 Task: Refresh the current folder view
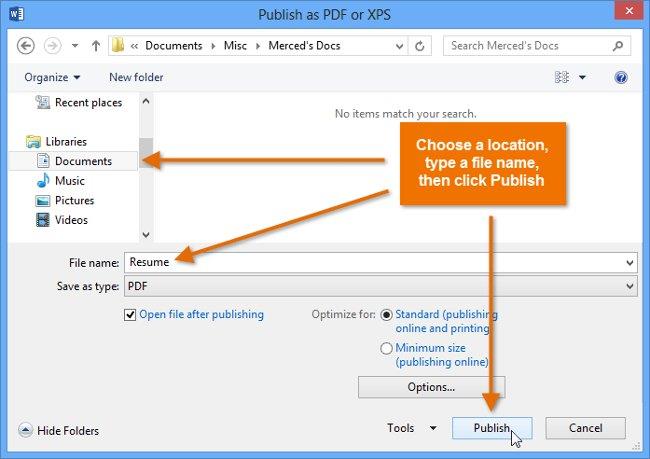point(420,46)
